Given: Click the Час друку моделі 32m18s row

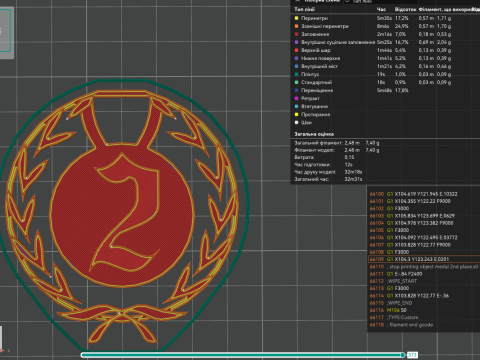Looking at the screenshot, I should coord(328,172).
